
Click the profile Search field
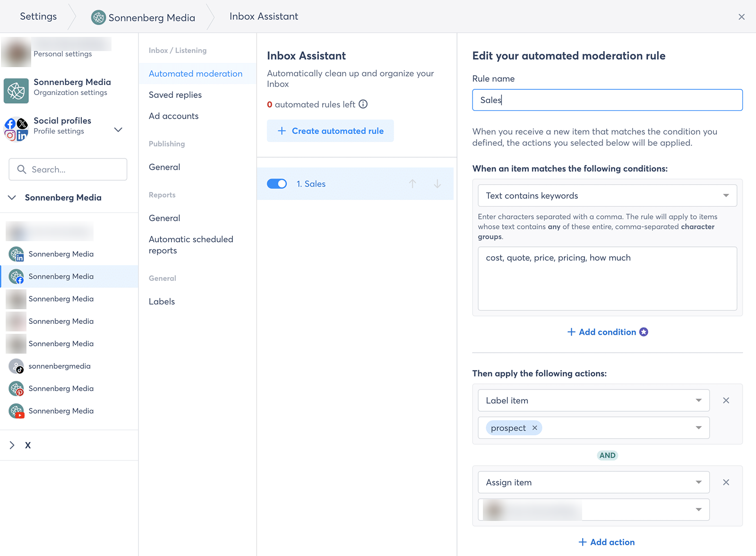click(x=68, y=169)
